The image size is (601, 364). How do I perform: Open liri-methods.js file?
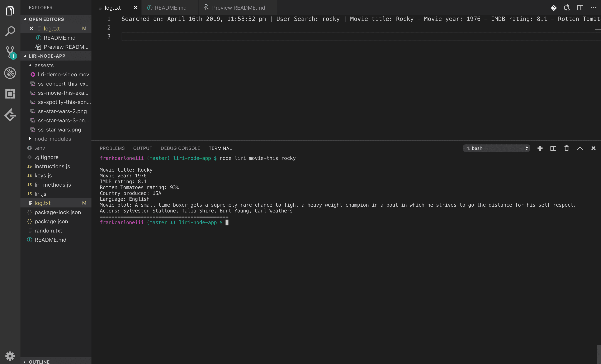(56, 185)
